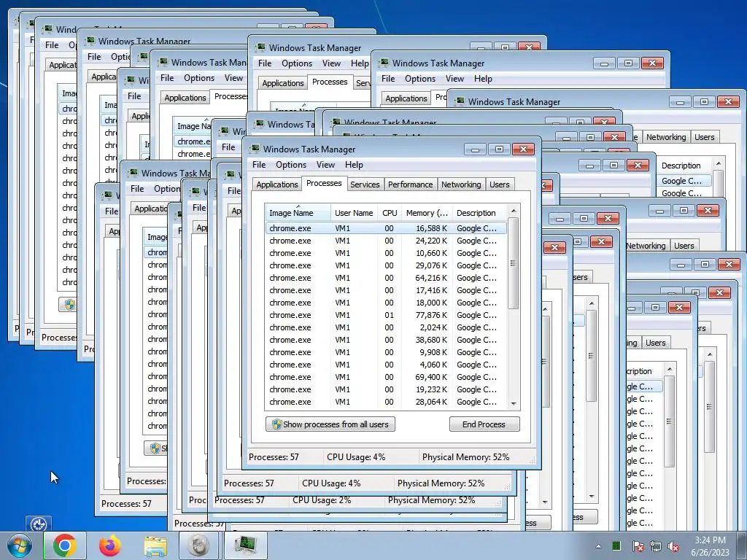
Task: Launch Google Chrome from the taskbar
Action: (x=65, y=545)
